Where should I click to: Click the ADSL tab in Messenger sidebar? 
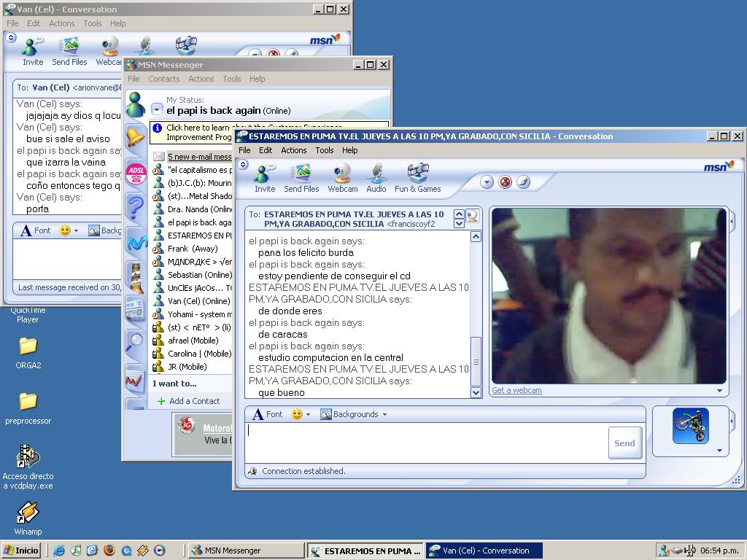pyautogui.click(x=136, y=172)
